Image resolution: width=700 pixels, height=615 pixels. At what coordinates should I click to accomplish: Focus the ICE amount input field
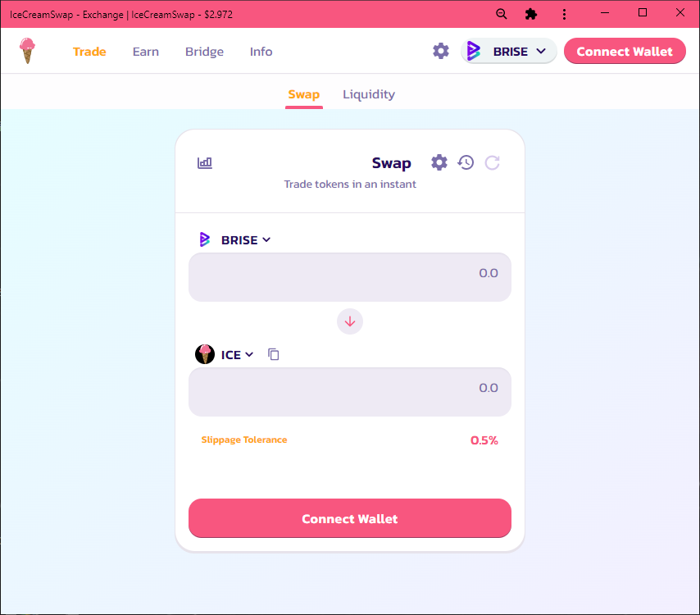pyautogui.click(x=350, y=392)
